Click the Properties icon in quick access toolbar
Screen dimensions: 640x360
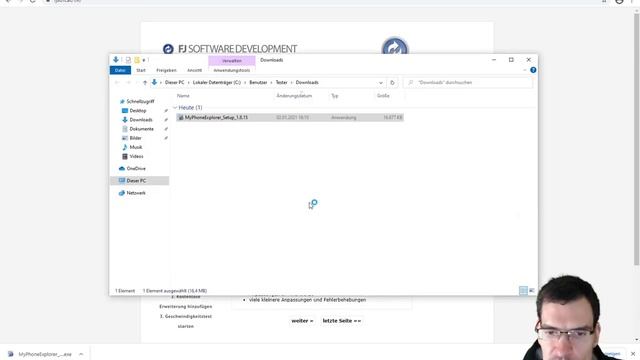click(128, 60)
